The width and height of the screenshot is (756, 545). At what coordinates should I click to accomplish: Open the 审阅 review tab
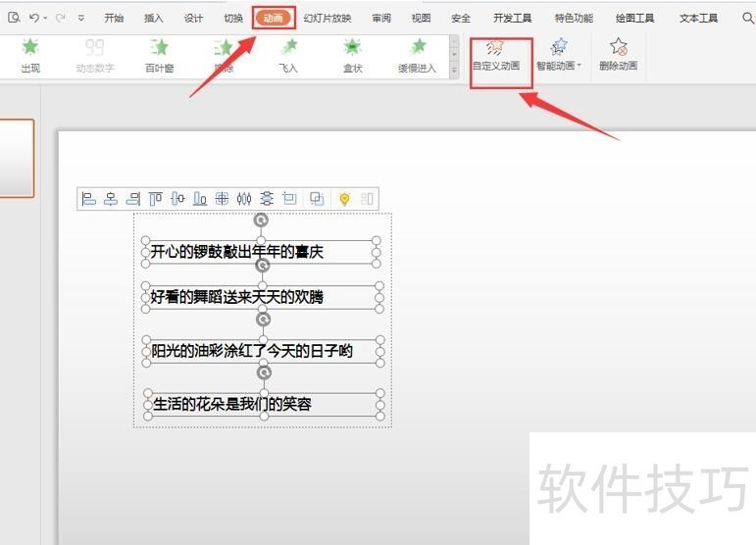tap(381, 19)
